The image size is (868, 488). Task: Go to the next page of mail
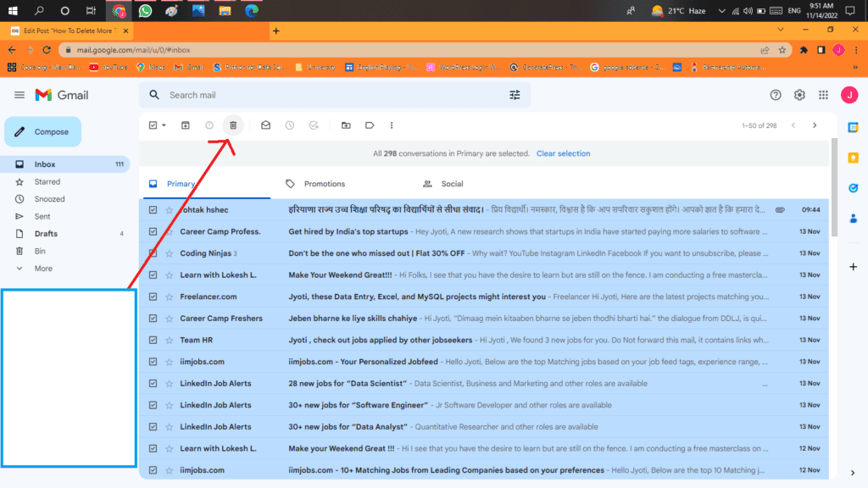pyautogui.click(x=815, y=125)
